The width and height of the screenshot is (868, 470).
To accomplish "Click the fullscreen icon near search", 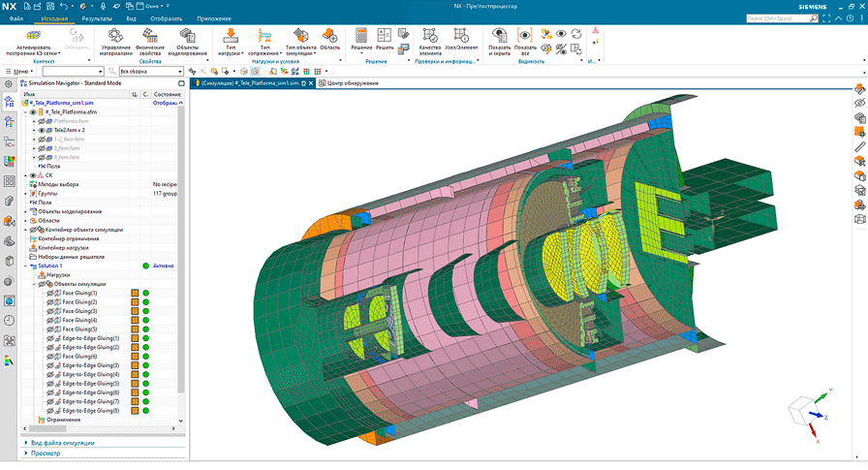I will (826, 18).
